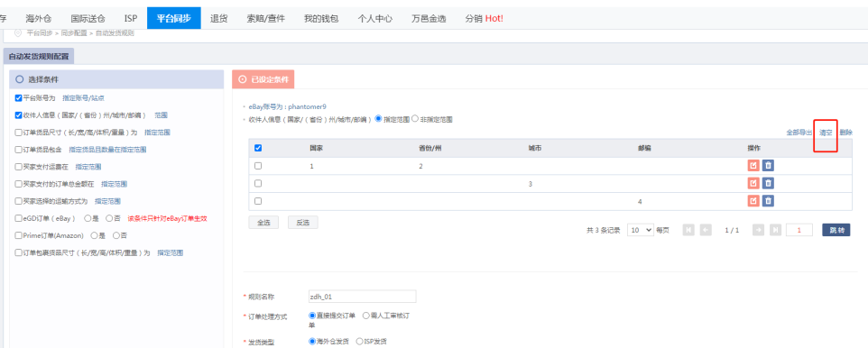Open the 个人中心 menu

(374, 18)
